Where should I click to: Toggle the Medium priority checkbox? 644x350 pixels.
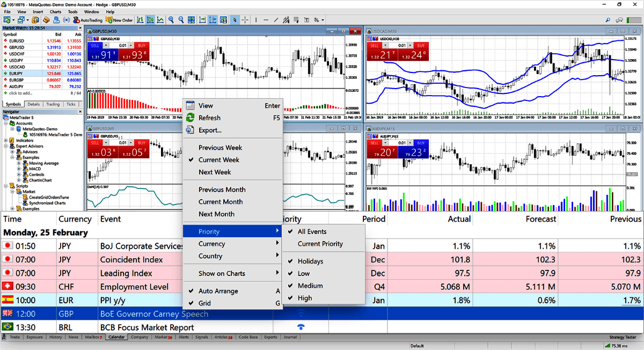point(310,286)
